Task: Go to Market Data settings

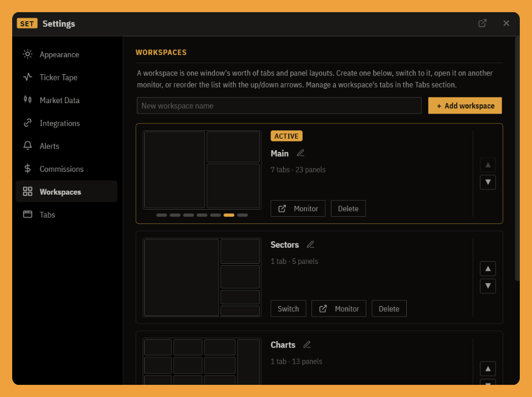Action: click(x=66, y=100)
